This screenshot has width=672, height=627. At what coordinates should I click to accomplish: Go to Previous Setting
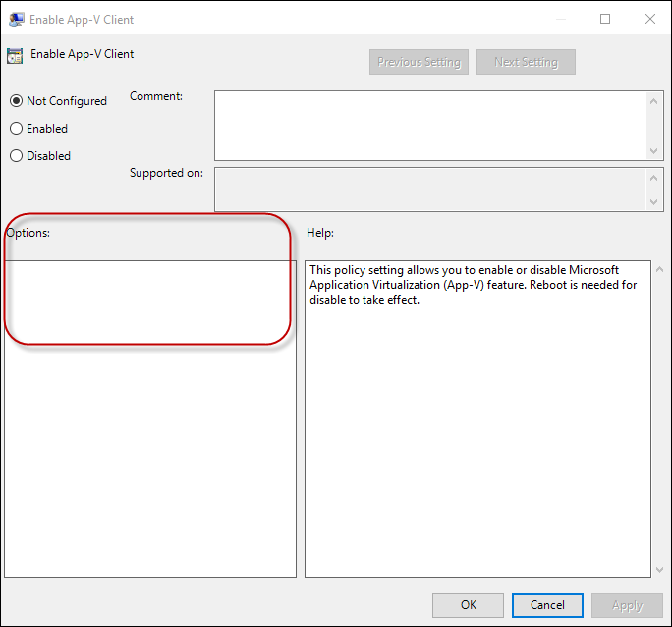pos(419,62)
